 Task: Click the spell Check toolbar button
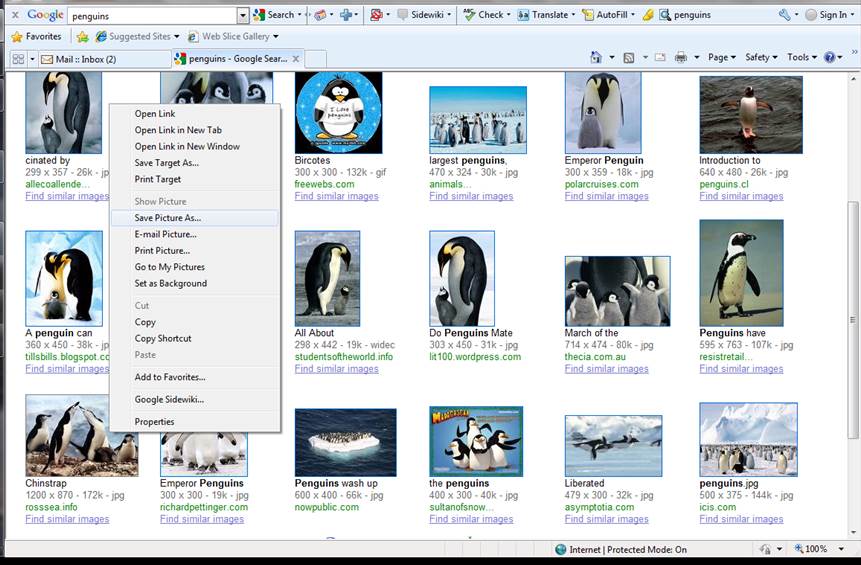(484, 15)
